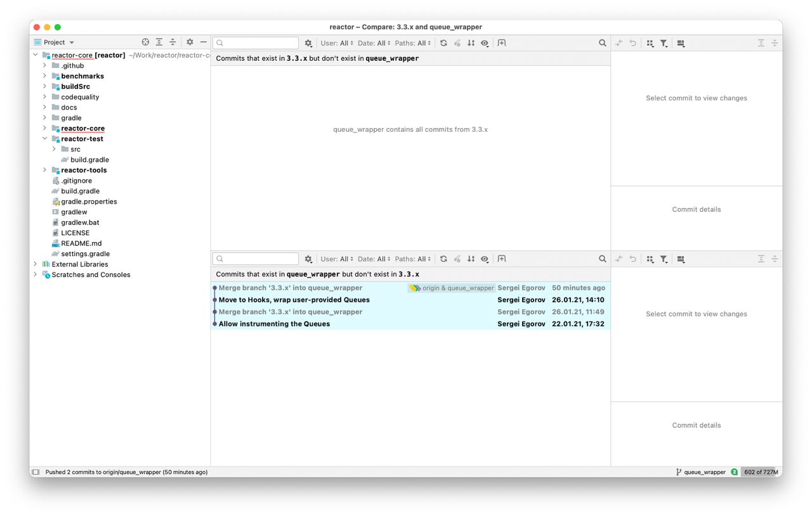Viewport: 812px width, 516px height.
Task: Collapse the reactor-core [reactor] root node
Action: pos(36,55)
